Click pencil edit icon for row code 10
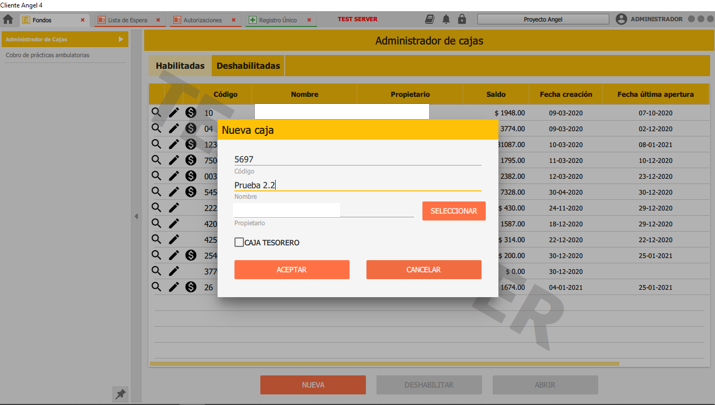715x405 pixels. point(173,113)
